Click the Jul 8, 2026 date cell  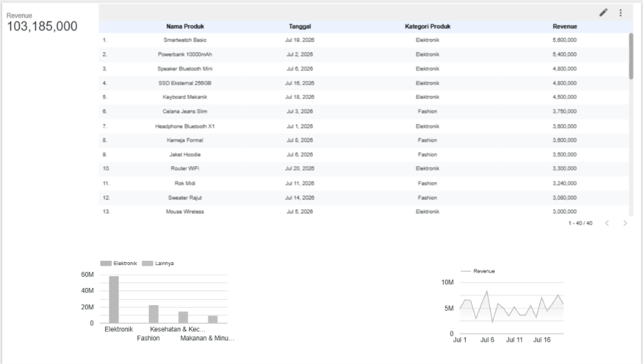(x=300, y=140)
